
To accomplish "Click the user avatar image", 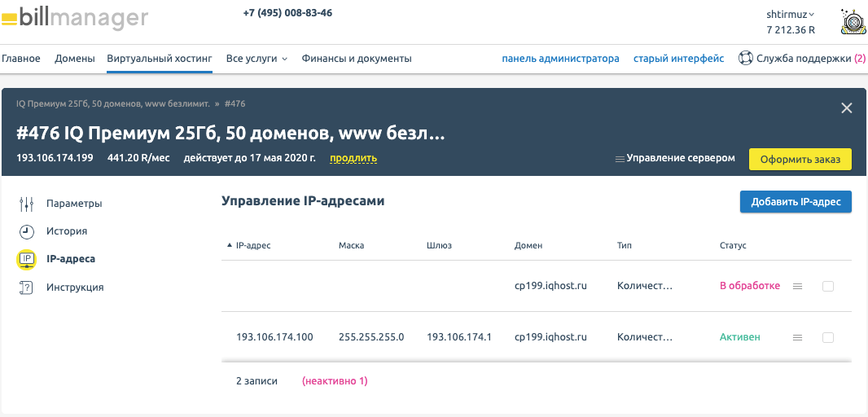I will point(853,22).
